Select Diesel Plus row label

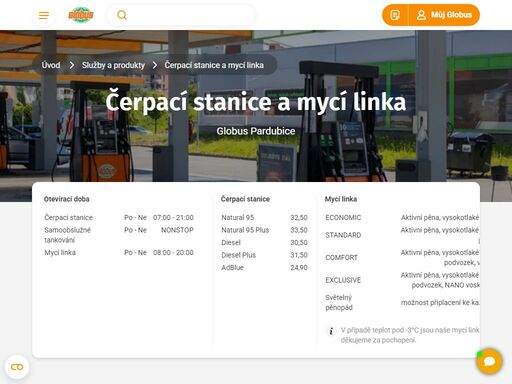(x=238, y=255)
